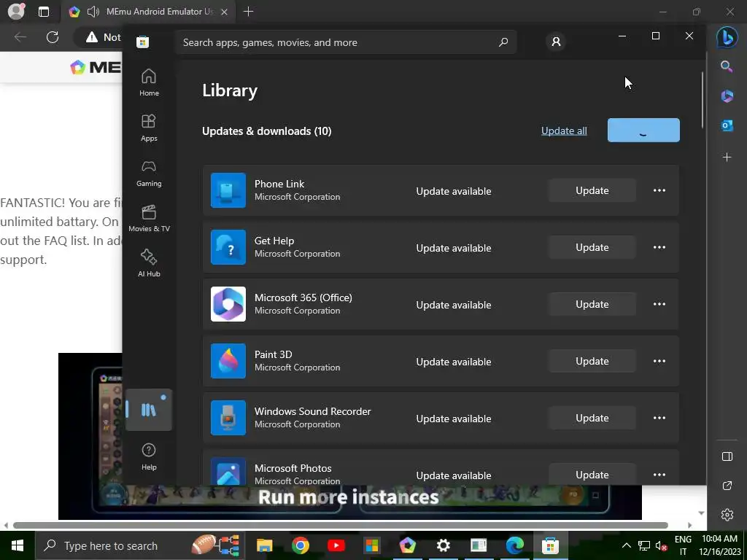Image resolution: width=747 pixels, height=560 pixels.
Task: Update the Phone Link app
Action: (592, 190)
